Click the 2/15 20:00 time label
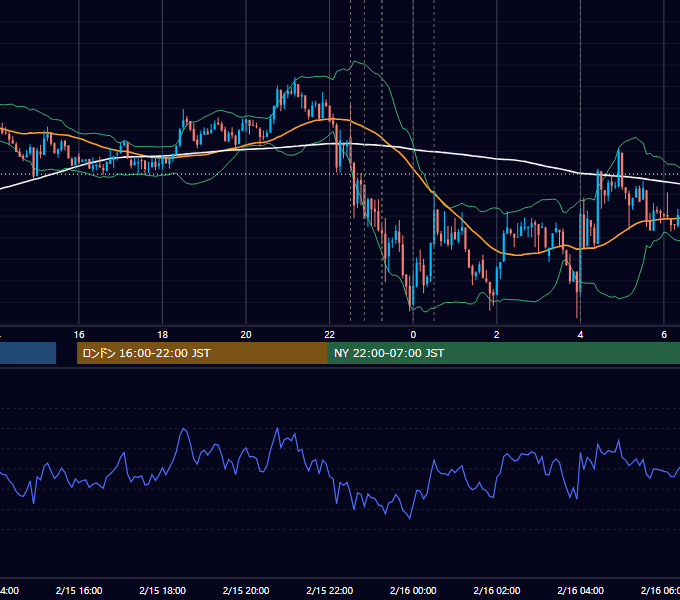 246,590
